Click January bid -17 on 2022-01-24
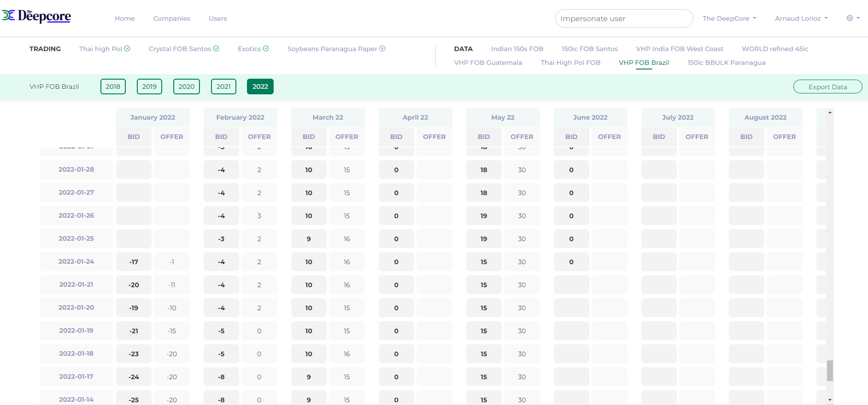The width and height of the screenshot is (868, 405). coord(134,262)
